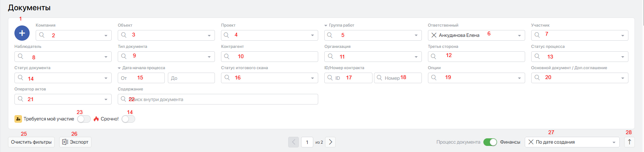
Task: Turn on the Срочно! toggle
Action: (128, 119)
